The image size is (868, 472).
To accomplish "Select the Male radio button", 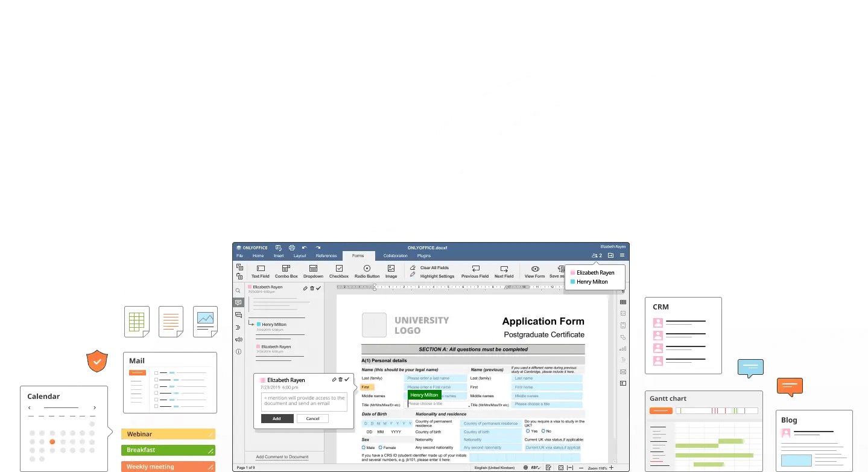I will click(364, 448).
